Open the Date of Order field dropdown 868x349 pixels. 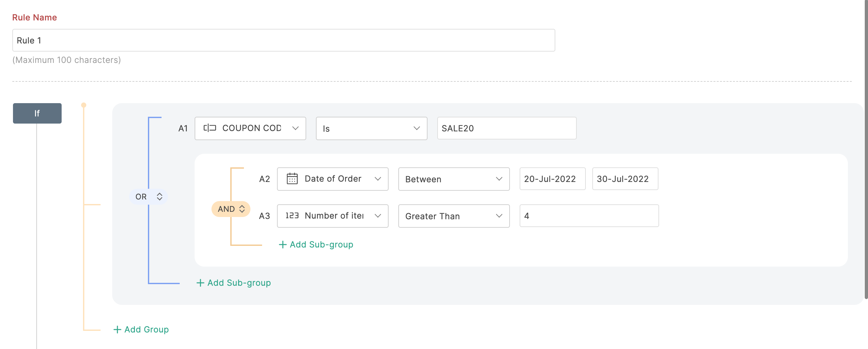point(332,179)
